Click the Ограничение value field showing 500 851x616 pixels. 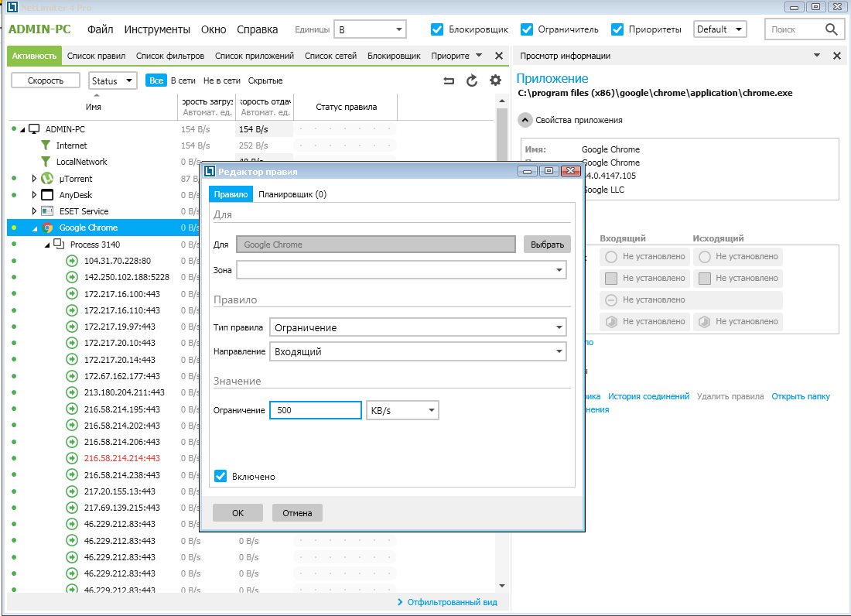pos(316,410)
